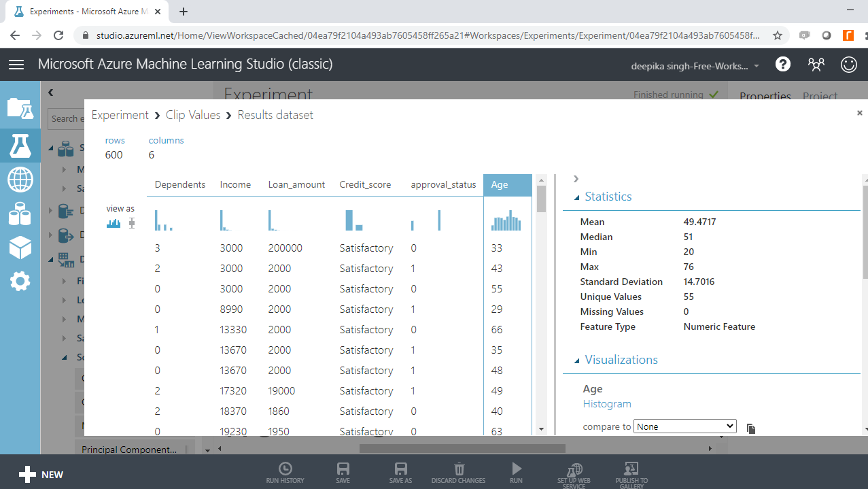Go back in browser history

click(15, 35)
